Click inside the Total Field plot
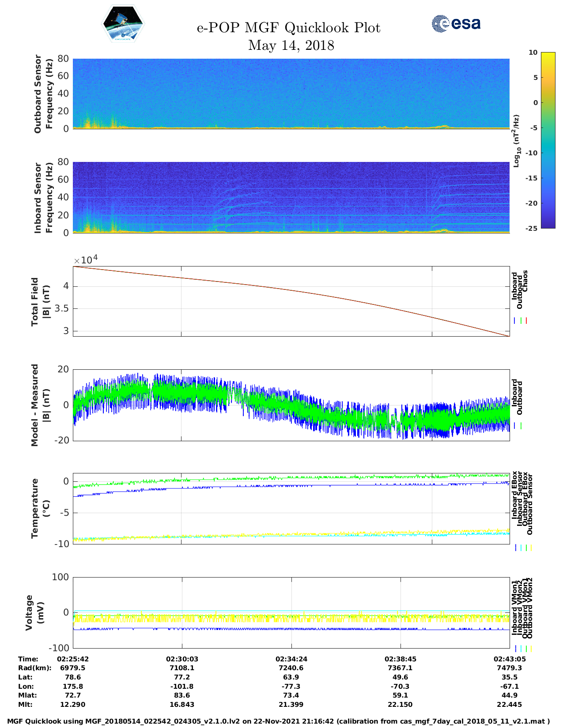The width and height of the screenshot is (563, 728). (291, 301)
